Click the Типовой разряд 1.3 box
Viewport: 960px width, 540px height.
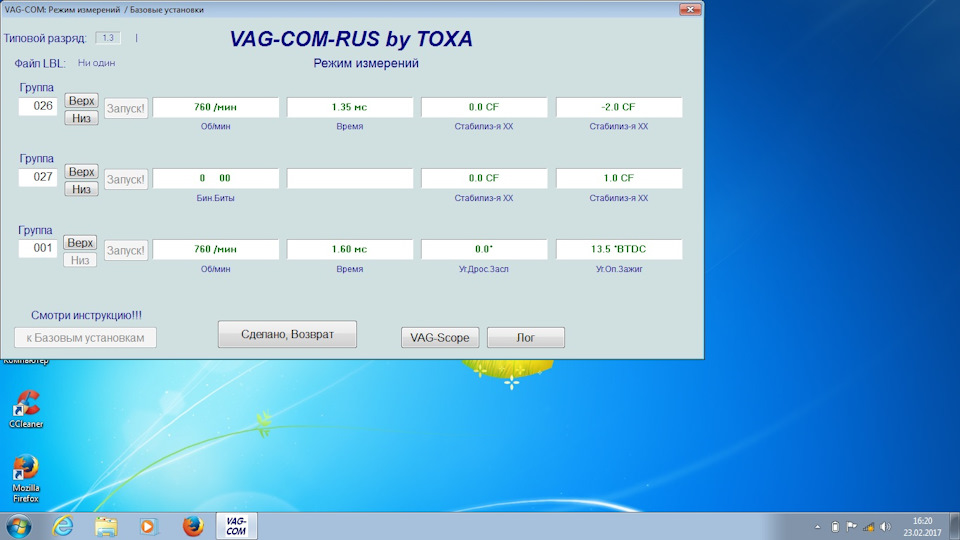pyautogui.click(x=108, y=38)
